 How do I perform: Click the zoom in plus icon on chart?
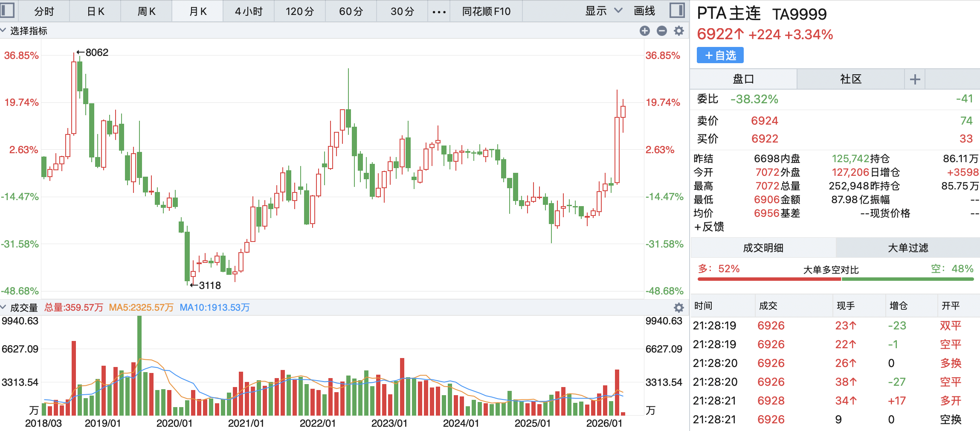pyautogui.click(x=644, y=31)
